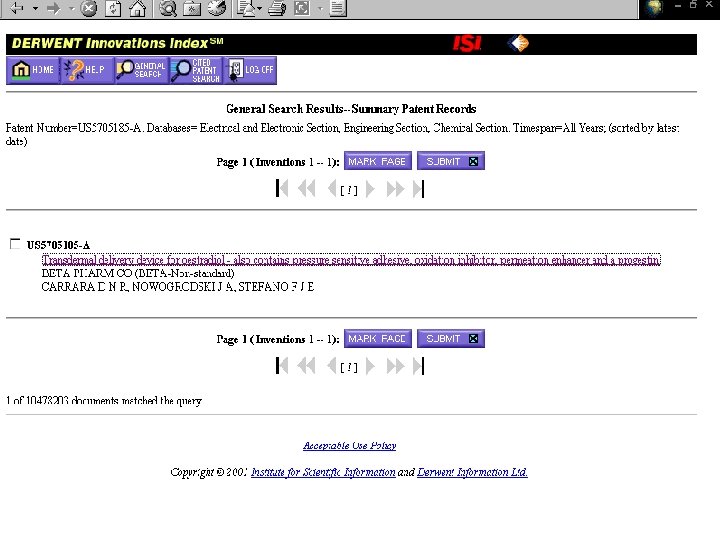Open CITED PATENT SEARCH navigation button
The width and height of the screenshot is (720, 540).
click(196, 70)
